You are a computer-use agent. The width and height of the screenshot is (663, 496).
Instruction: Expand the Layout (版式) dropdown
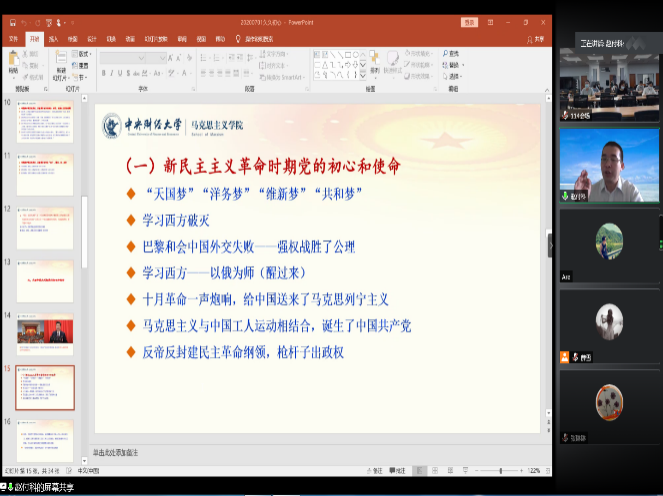82,54
